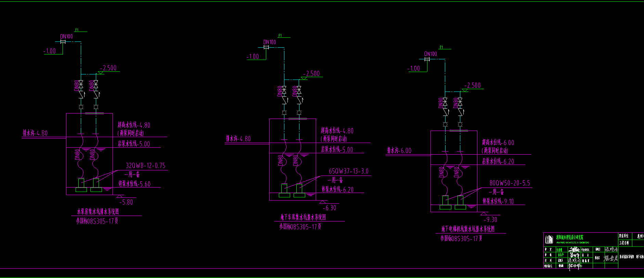Image resolution: width=644 pixels, height=278 pixels.
Task: Click the 停泵水位线-5.60 stop-level label
Action: (134, 184)
